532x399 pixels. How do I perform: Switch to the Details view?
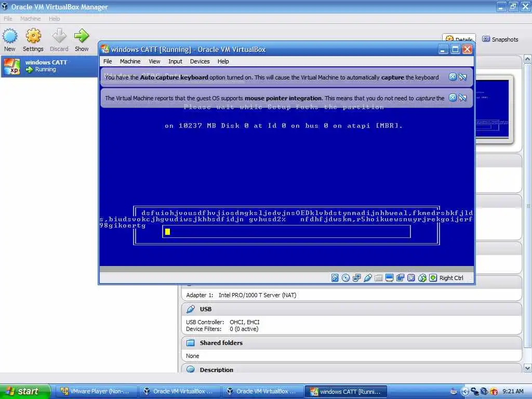(459, 38)
